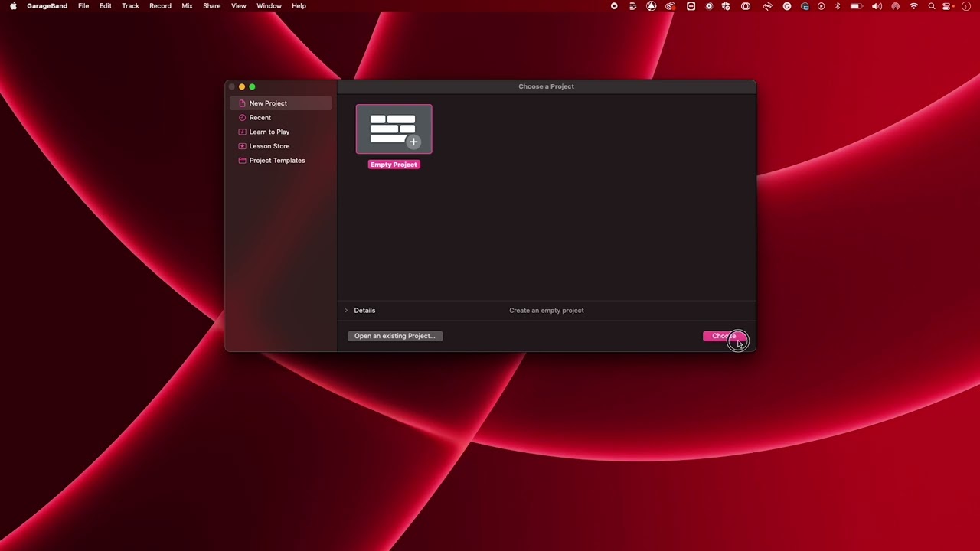Click the volume speaker icon
The width and height of the screenshot is (980, 551).
point(877,6)
